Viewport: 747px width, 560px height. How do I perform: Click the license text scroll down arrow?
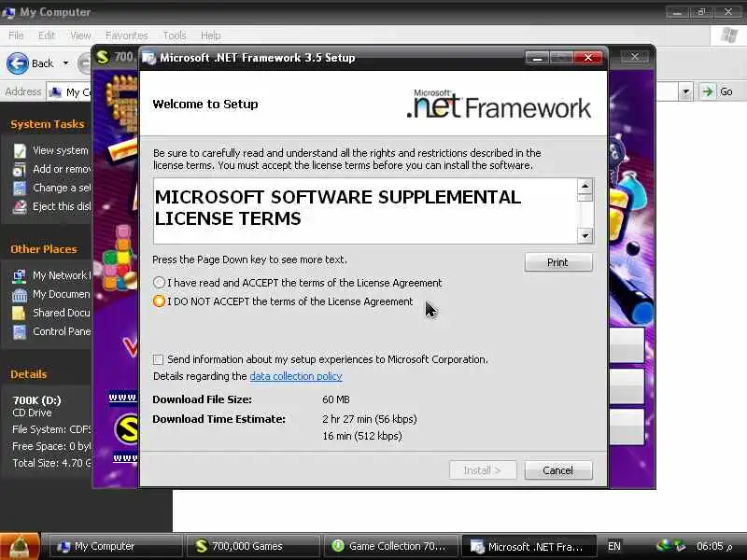pyautogui.click(x=585, y=236)
